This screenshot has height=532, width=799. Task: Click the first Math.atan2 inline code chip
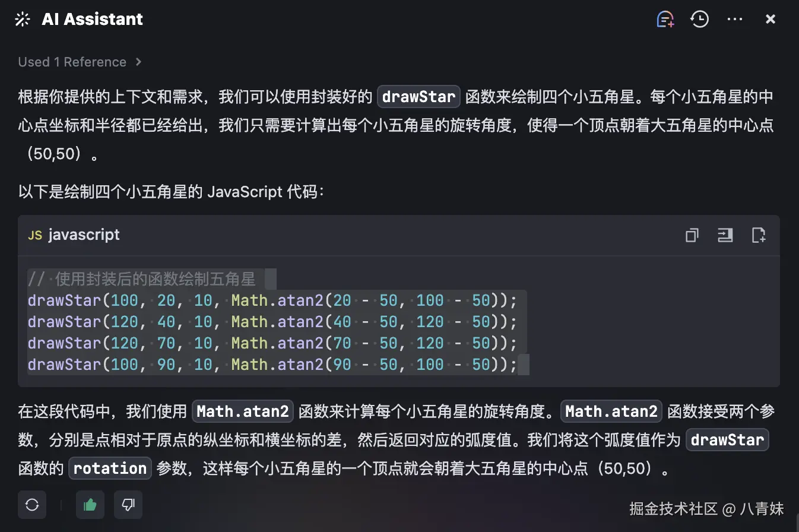(x=242, y=411)
